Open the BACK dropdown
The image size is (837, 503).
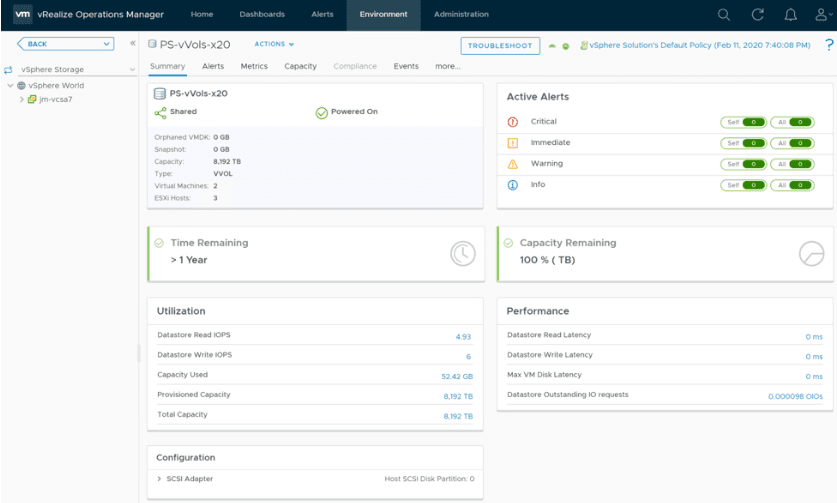tap(66, 44)
